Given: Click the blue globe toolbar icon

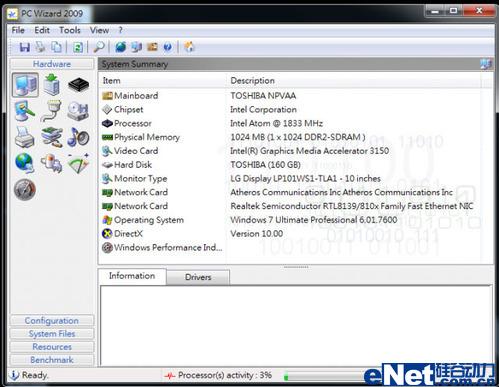Looking at the screenshot, I should tap(121, 47).
